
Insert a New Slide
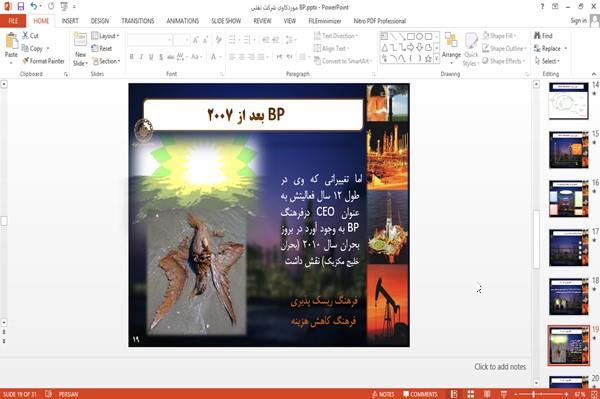[80, 50]
